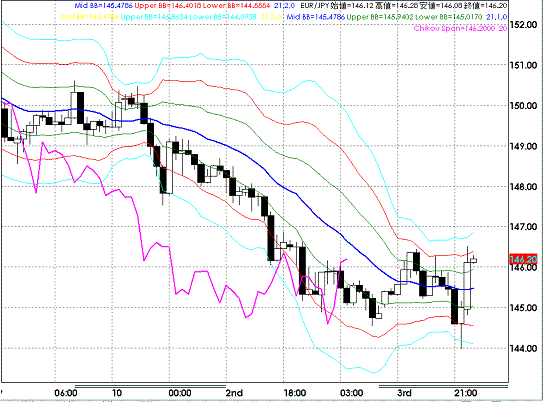Click the 21:00 time axis label
543x402 pixels.
(x=465, y=393)
